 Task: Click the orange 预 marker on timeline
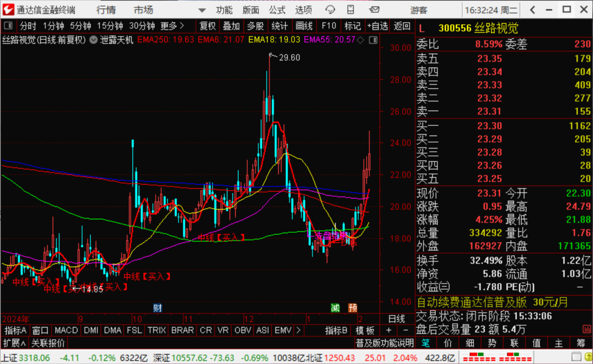[353, 308]
